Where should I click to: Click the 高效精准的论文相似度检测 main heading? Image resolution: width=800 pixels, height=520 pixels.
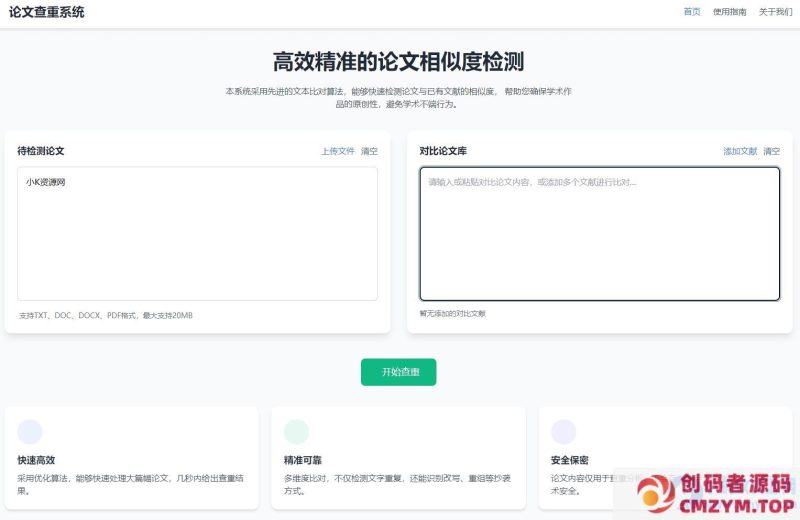[398, 62]
